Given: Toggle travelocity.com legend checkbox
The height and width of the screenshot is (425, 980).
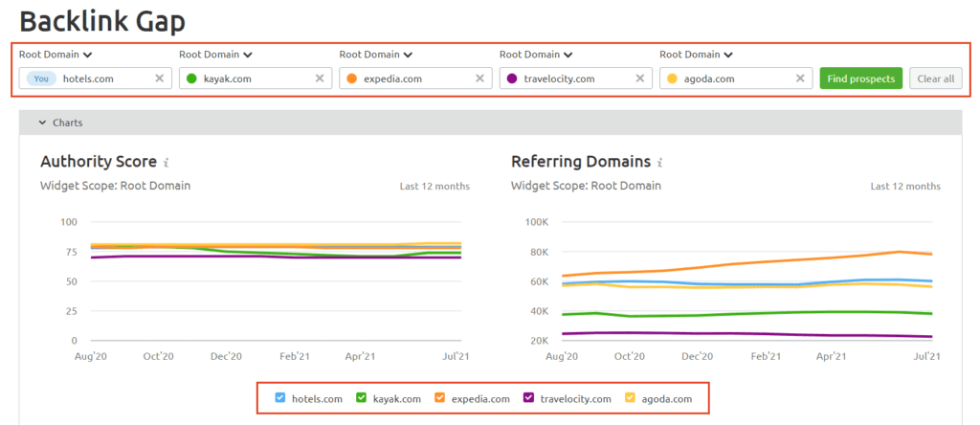Looking at the screenshot, I should 528,397.
